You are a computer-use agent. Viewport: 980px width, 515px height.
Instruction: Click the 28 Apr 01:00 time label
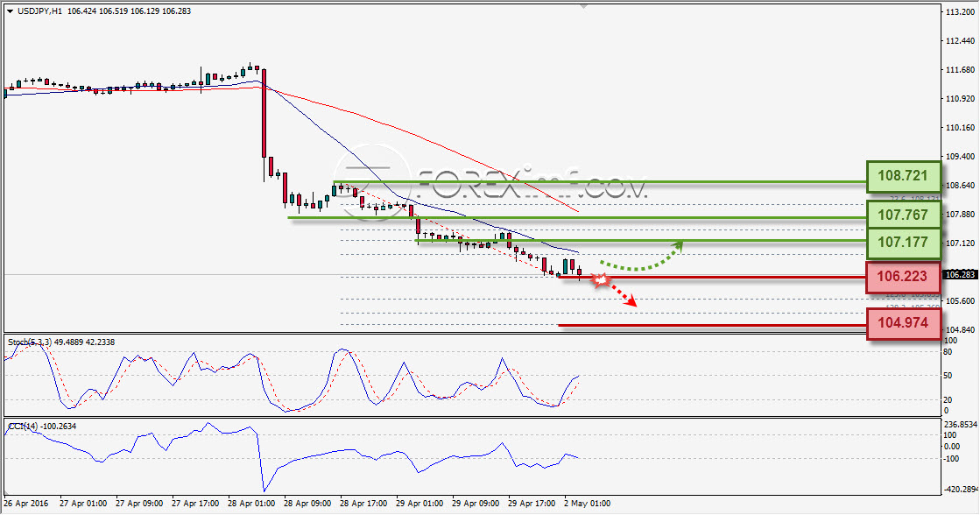pos(251,503)
